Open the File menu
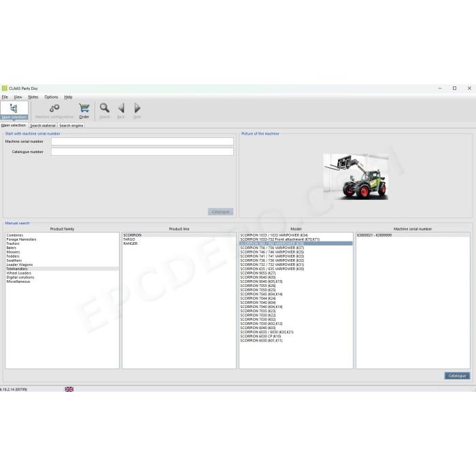Image resolution: width=476 pixels, height=476 pixels. [5, 97]
